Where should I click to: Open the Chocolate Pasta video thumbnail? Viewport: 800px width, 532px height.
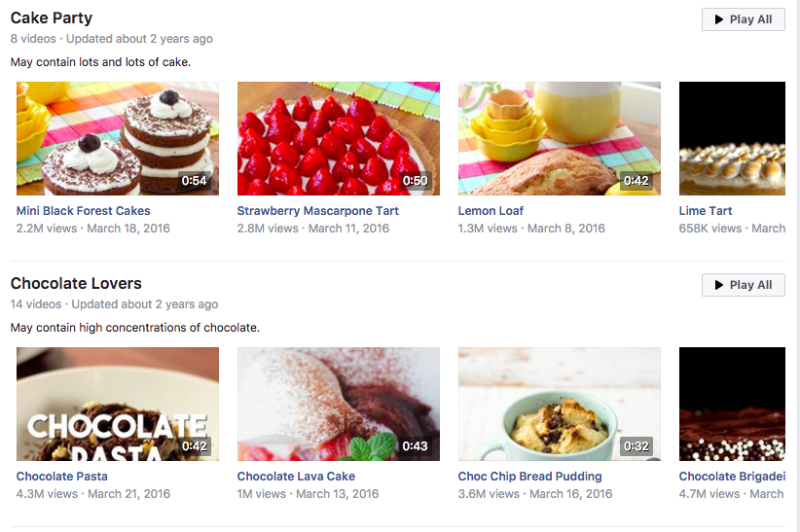[118, 404]
